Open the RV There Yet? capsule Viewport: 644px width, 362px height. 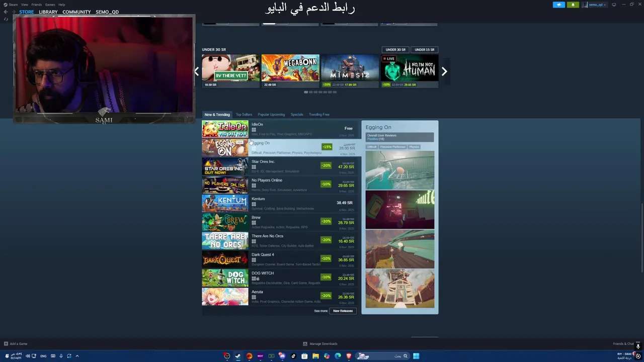pyautogui.click(x=230, y=71)
